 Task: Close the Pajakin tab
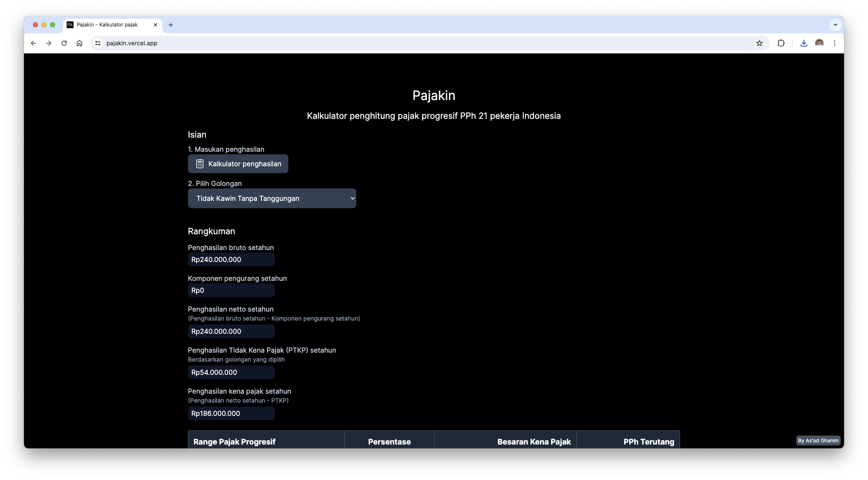tap(155, 25)
